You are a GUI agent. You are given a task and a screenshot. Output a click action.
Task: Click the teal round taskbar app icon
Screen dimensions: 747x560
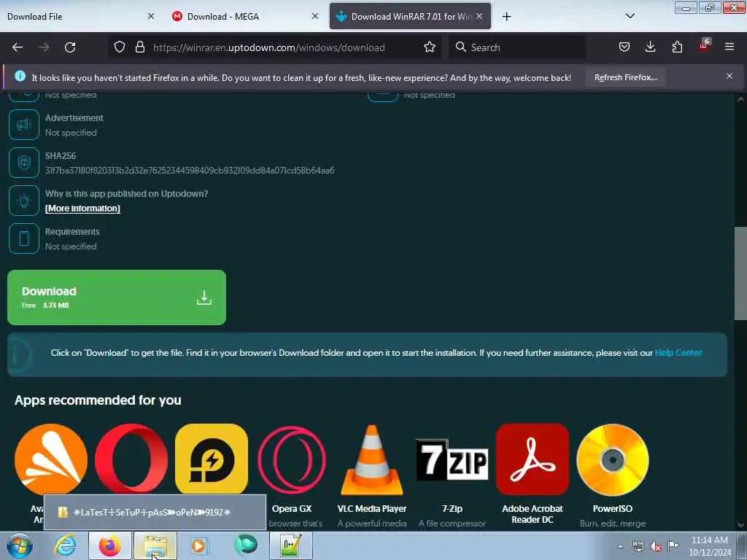[x=246, y=545]
